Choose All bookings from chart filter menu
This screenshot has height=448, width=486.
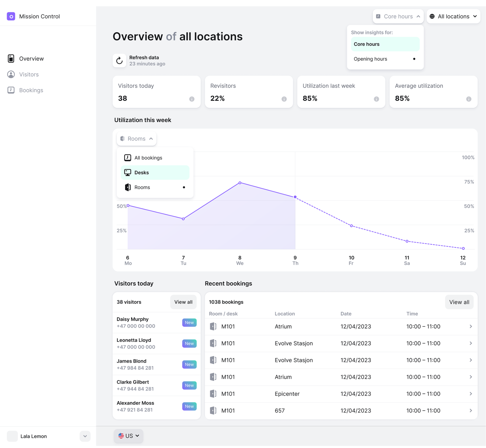click(155, 158)
